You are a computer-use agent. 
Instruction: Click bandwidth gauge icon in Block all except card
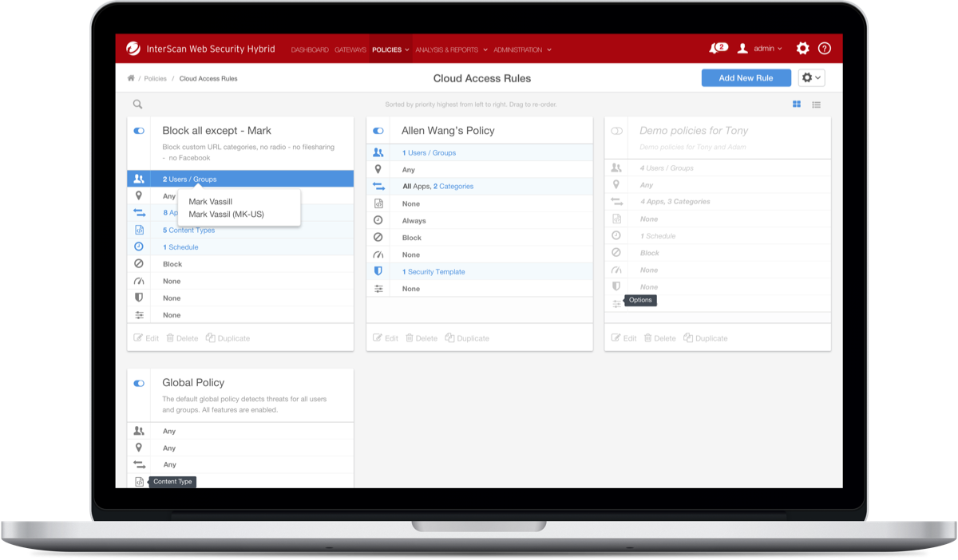(x=139, y=281)
